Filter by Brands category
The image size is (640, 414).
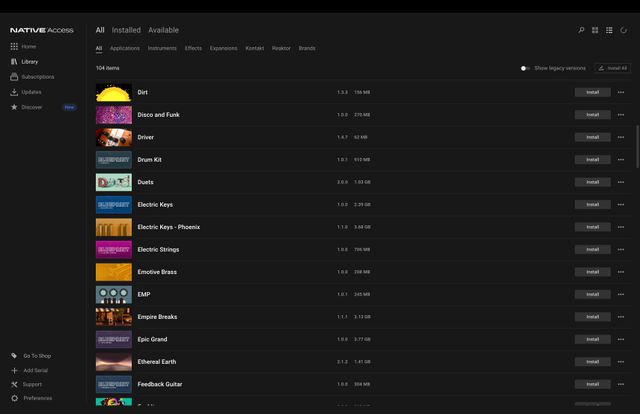click(307, 48)
